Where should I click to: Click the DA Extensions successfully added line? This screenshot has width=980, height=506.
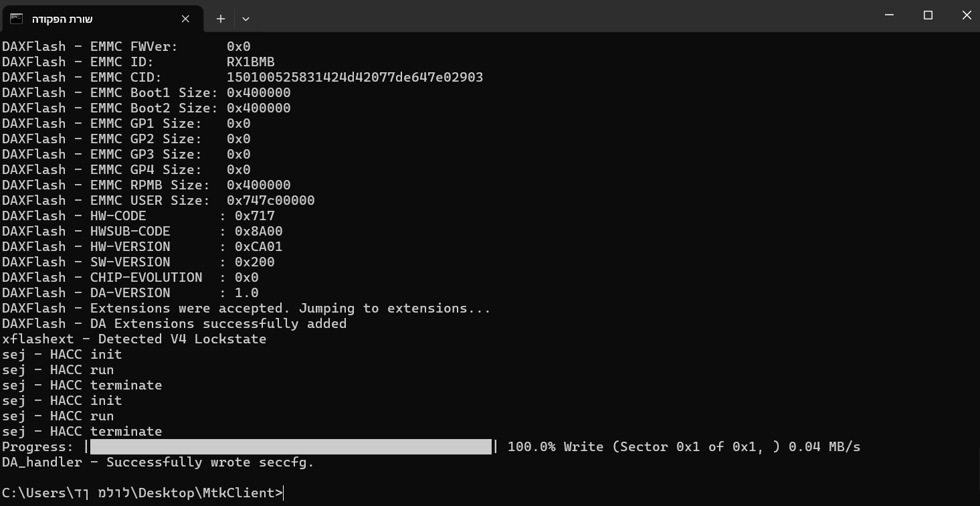click(174, 323)
